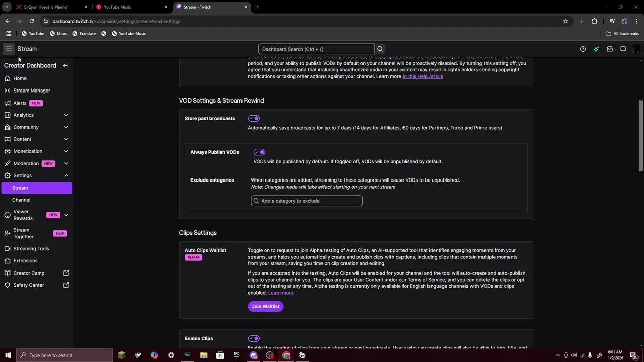
Task: Open the Twitch whispers chat bubble icon
Action: (x=623, y=49)
